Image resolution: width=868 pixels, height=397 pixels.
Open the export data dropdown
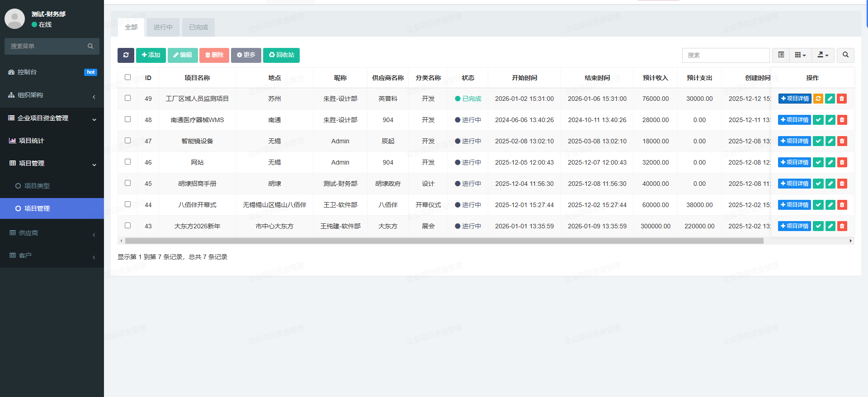(x=823, y=55)
